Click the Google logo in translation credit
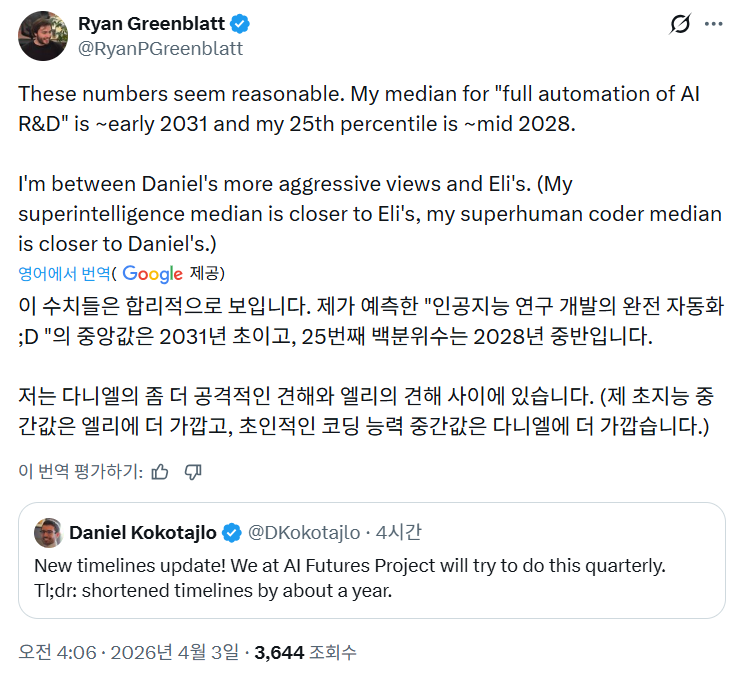The image size is (737, 679). pos(153,273)
